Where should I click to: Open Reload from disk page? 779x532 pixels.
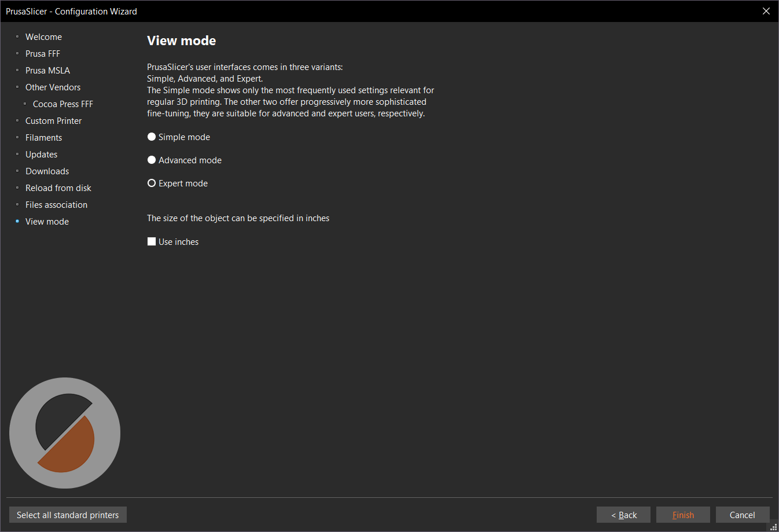(x=58, y=188)
